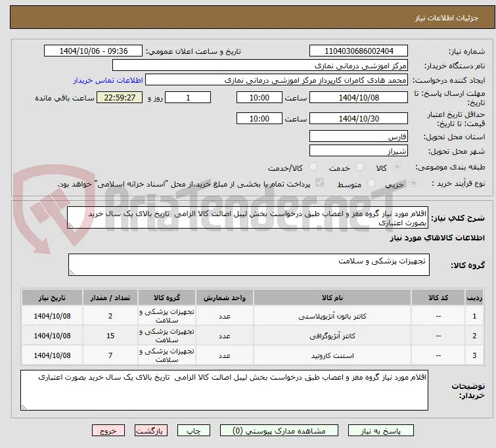The width and height of the screenshot is (496, 448).
Task: Click the remaining days field showing 1
Action: point(188,97)
